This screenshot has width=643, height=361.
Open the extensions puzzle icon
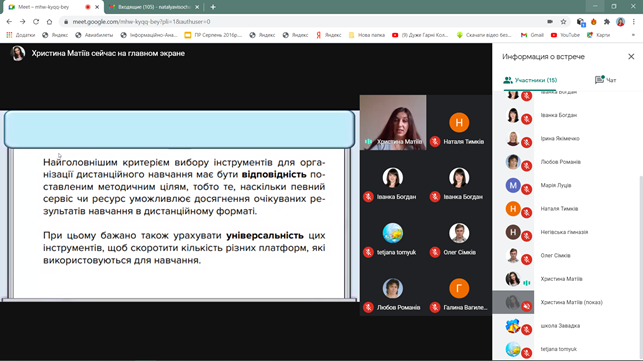pos(607,22)
